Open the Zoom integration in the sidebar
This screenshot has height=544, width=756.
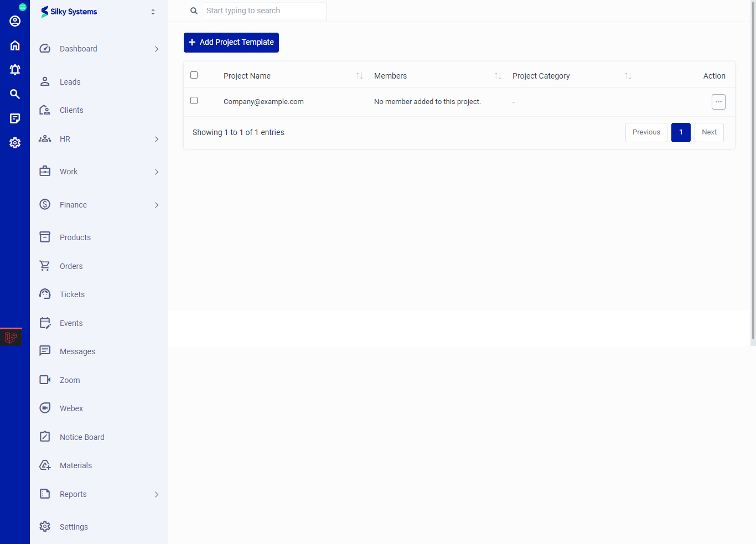(x=70, y=380)
